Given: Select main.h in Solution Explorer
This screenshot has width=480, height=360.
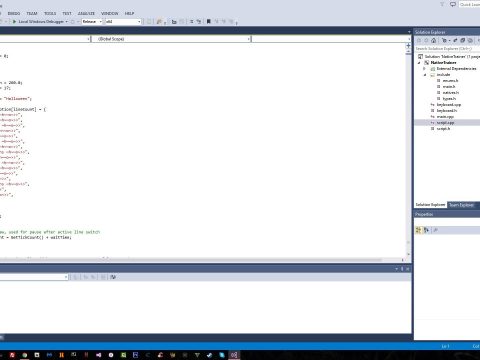Looking at the screenshot, I should click(449, 87).
